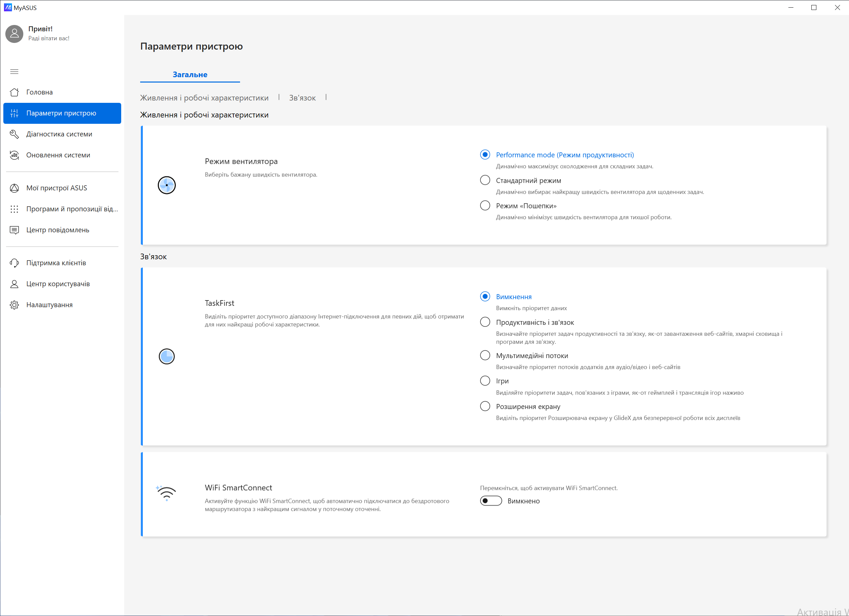
Task: Click the Налаштування gear icon
Action: (x=14, y=305)
